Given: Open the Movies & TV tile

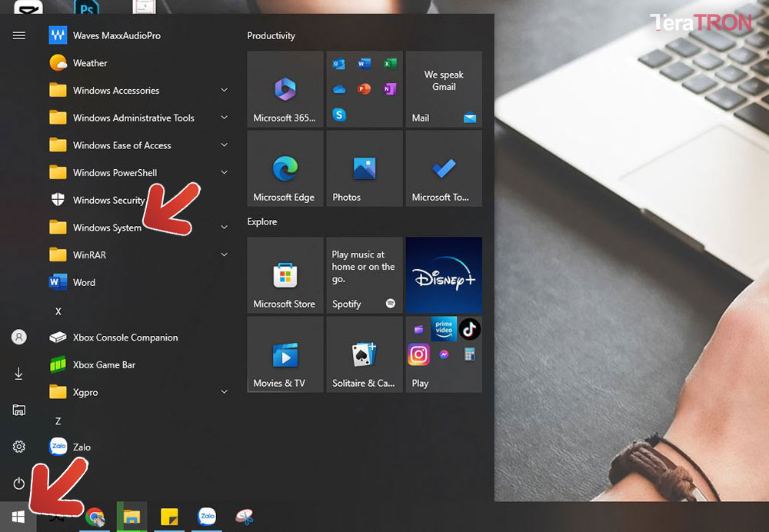Looking at the screenshot, I should click(285, 354).
